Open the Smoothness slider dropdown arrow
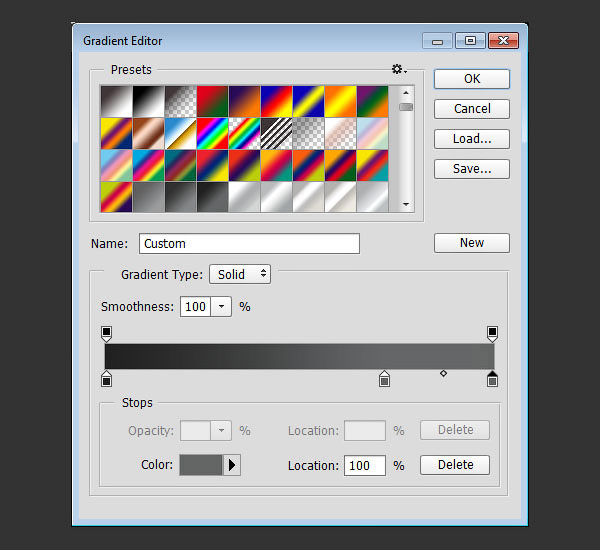This screenshot has width=600, height=550. [221, 307]
